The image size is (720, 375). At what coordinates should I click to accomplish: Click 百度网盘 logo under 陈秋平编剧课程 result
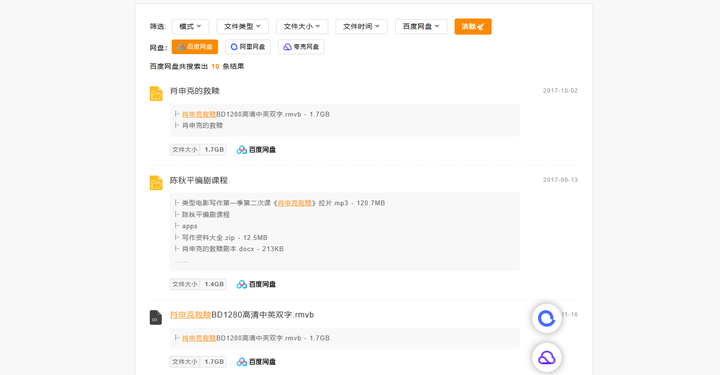click(x=256, y=285)
